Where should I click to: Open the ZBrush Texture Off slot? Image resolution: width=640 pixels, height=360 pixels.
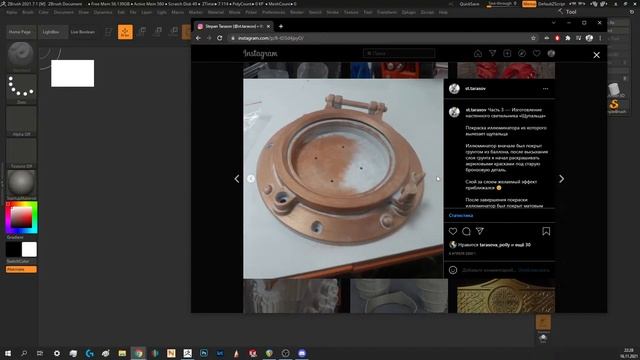[21, 153]
